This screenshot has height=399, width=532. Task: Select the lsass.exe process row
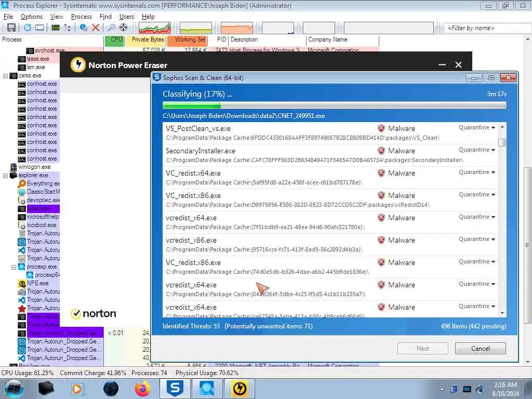pyautogui.click(x=38, y=59)
